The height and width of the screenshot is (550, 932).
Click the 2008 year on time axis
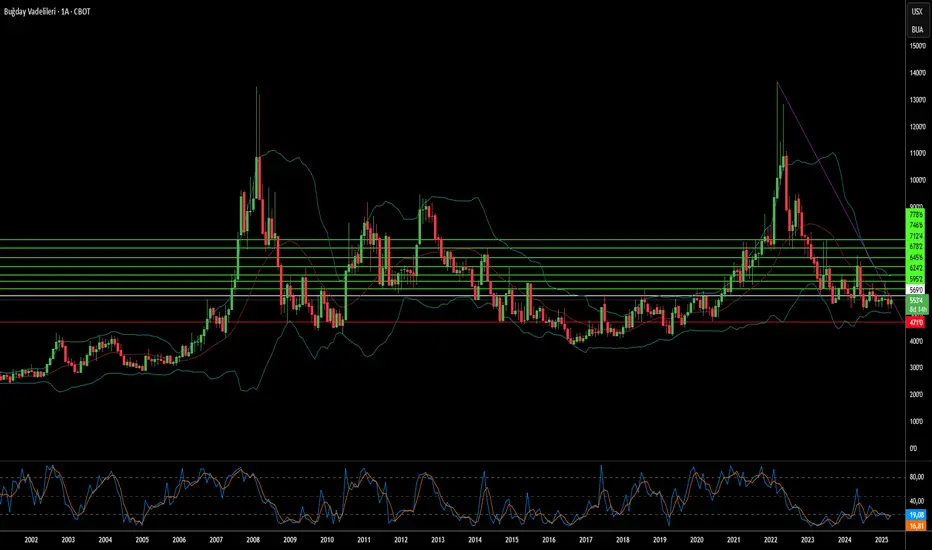tap(253, 539)
